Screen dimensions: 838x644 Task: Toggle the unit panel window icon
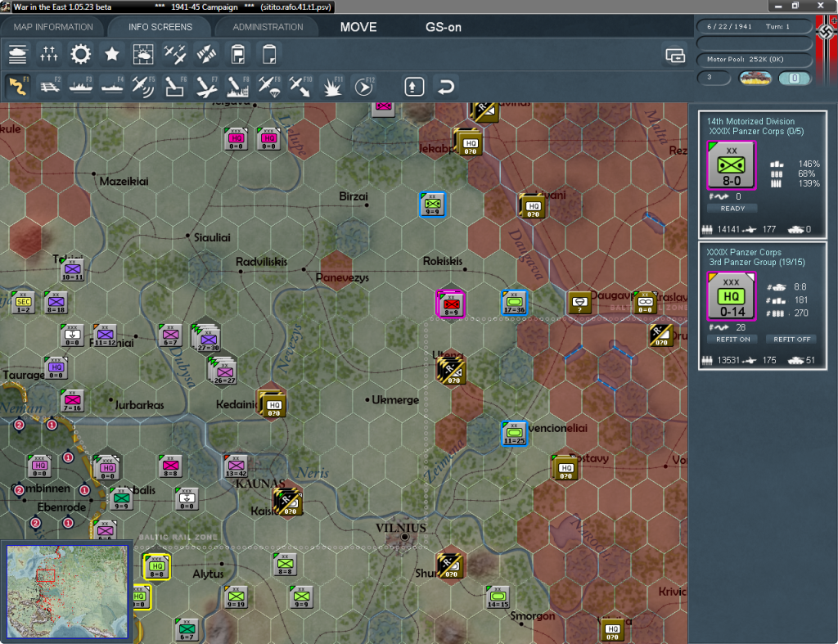675,55
